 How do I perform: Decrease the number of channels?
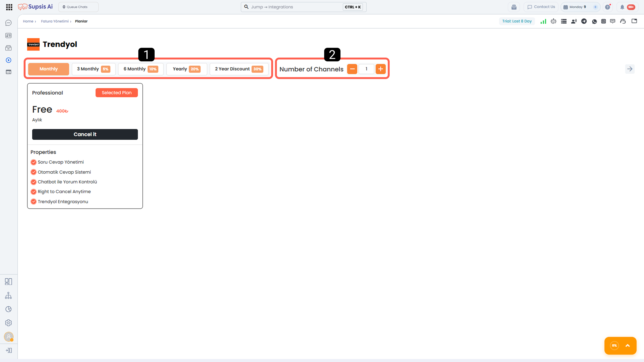(x=352, y=69)
